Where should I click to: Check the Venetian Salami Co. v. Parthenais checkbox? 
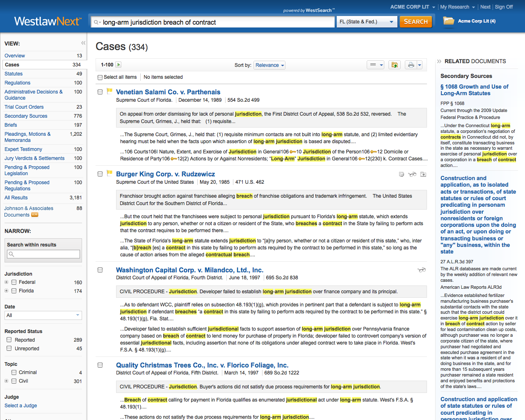pos(100,92)
